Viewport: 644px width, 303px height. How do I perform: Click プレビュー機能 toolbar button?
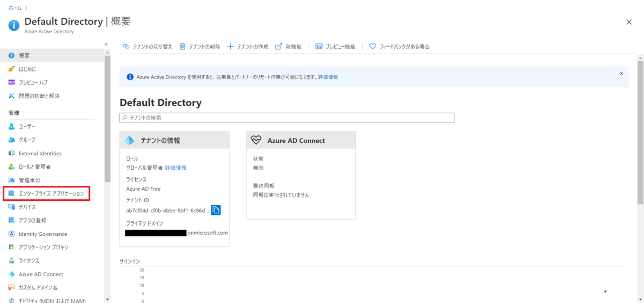(335, 47)
